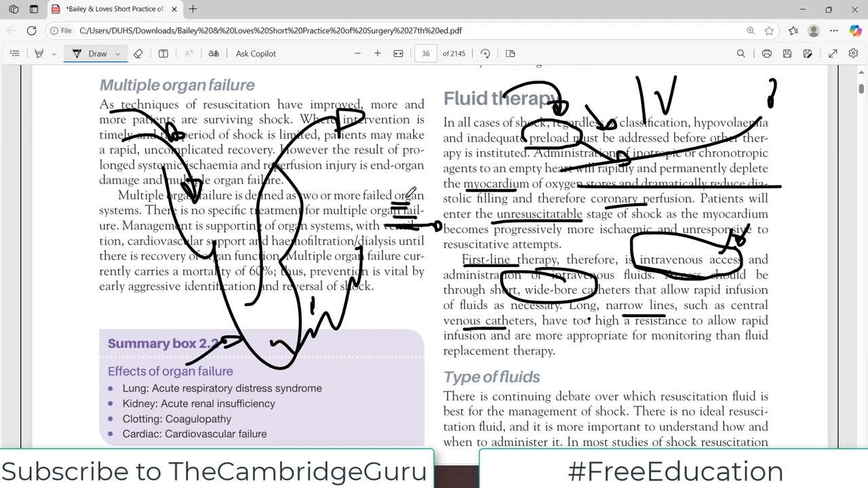Open the browser profile menu
Viewport: 868px width, 488px height.
(814, 30)
